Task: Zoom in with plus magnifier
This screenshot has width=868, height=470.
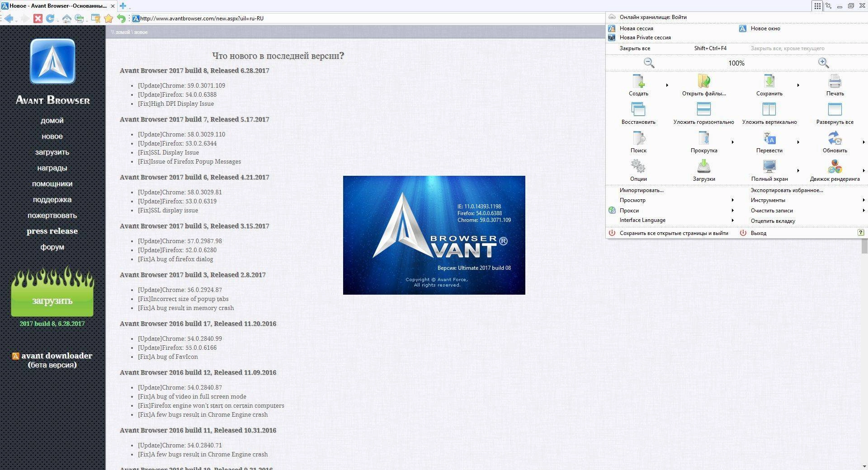Action: pyautogui.click(x=823, y=63)
